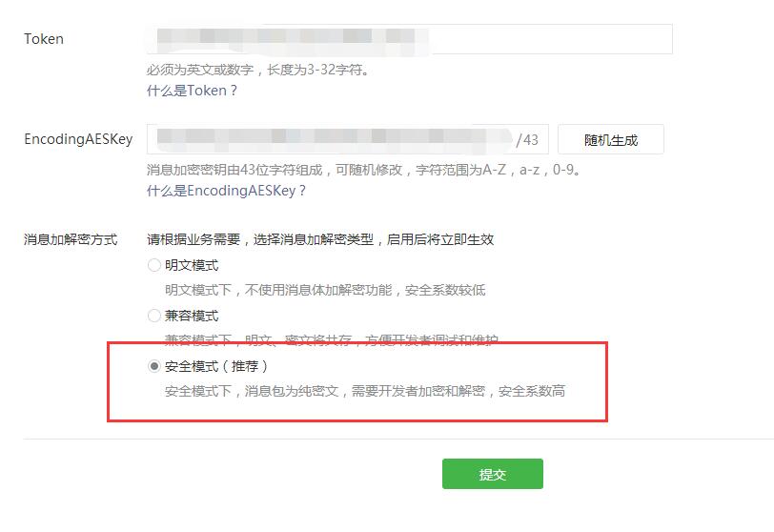This screenshot has height=532, width=774.
Task: Focus the EncodingAESKey input field
Action: pos(348,139)
